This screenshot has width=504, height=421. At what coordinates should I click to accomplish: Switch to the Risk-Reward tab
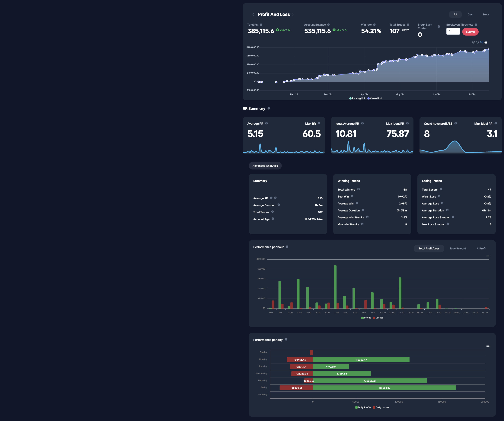coord(458,248)
